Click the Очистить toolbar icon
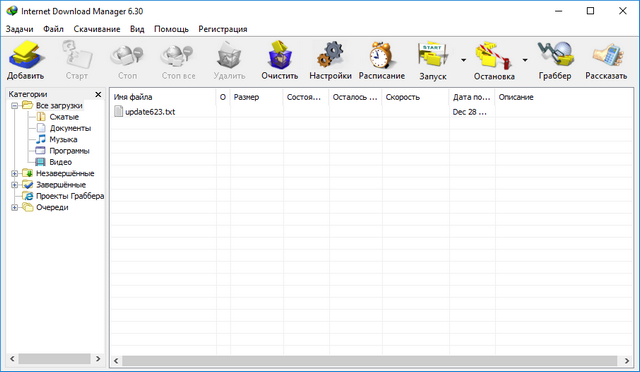This screenshot has width=640, height=372. pyautogui.click(x=280, y=55)
